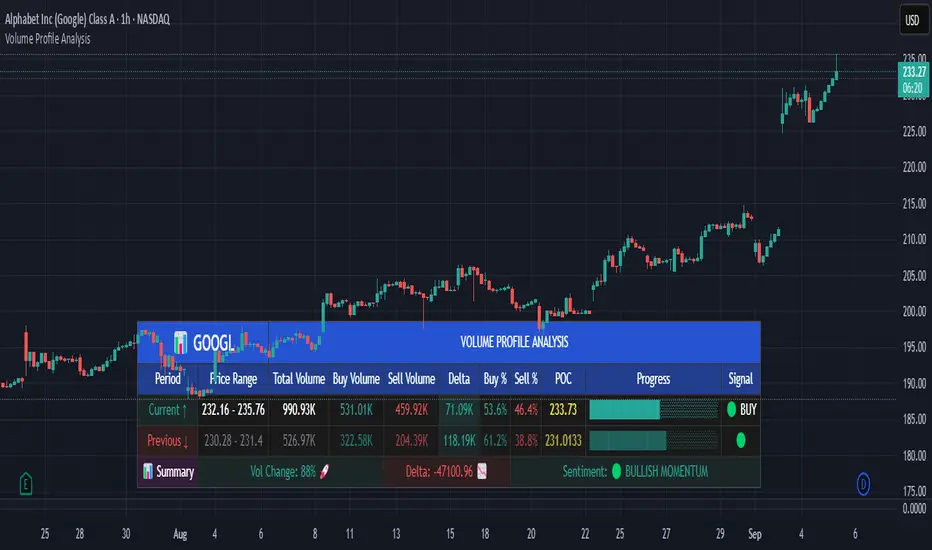Click the Buy % column header
This screenshot has width=932, height=550.
click(x=495, y=379)
